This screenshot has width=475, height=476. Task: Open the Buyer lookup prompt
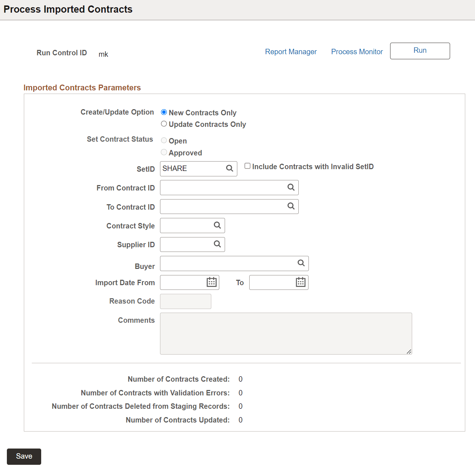tap(301, 263)
